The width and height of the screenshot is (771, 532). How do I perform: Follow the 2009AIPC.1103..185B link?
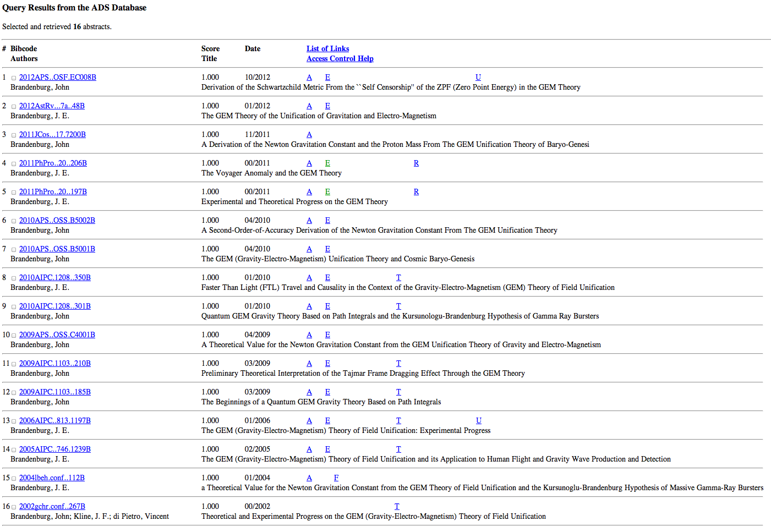pyautogui.click(x=55, y=392)
